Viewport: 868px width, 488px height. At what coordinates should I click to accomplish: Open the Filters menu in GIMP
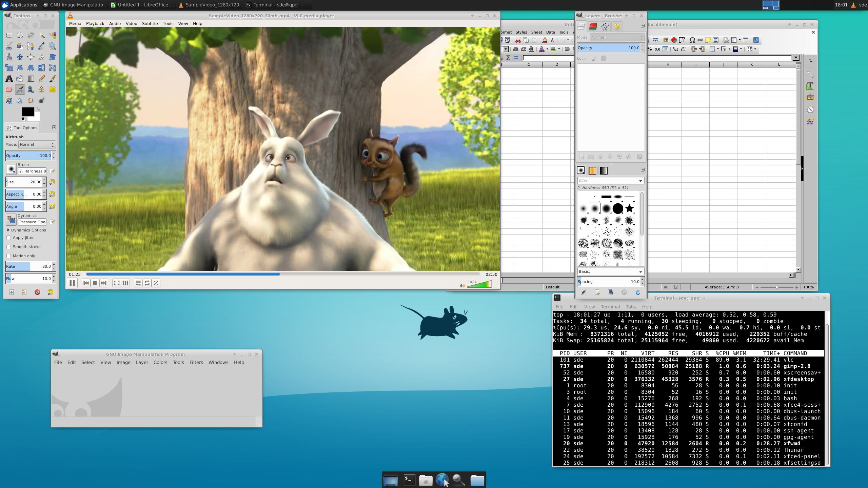click(196, 362)
